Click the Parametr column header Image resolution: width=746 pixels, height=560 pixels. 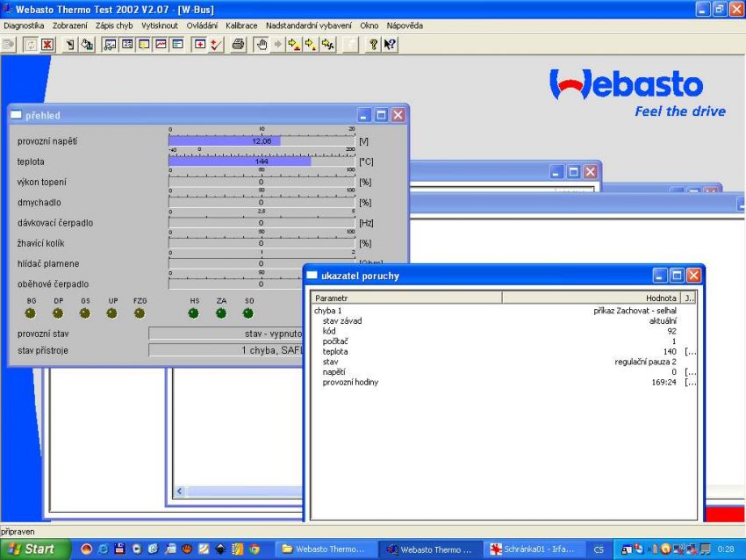tap(406, 298)
